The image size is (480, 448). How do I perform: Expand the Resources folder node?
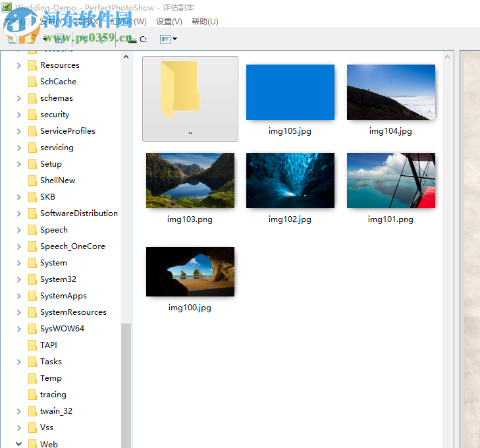pyautogui.click(x=19, y=65)
